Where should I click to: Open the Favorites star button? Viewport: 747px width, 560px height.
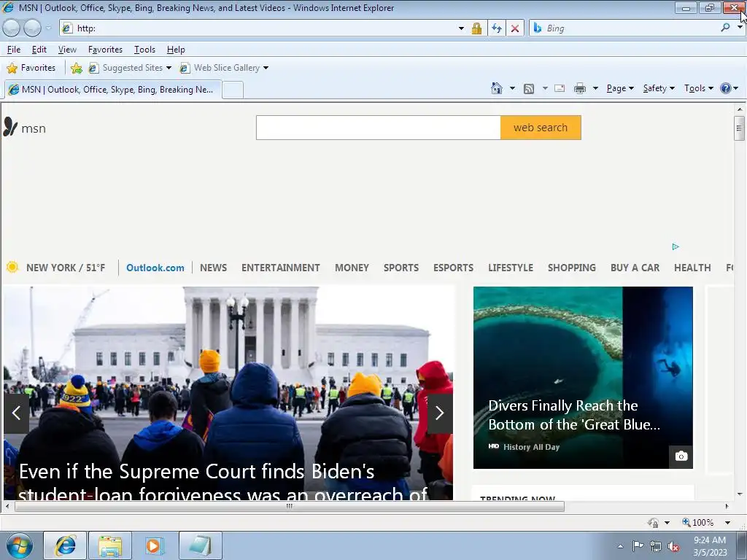pyautogui.click(x=31, y=68)
